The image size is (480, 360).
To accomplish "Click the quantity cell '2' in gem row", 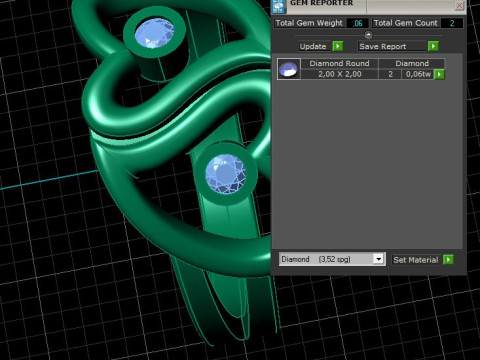I will 390,74.
